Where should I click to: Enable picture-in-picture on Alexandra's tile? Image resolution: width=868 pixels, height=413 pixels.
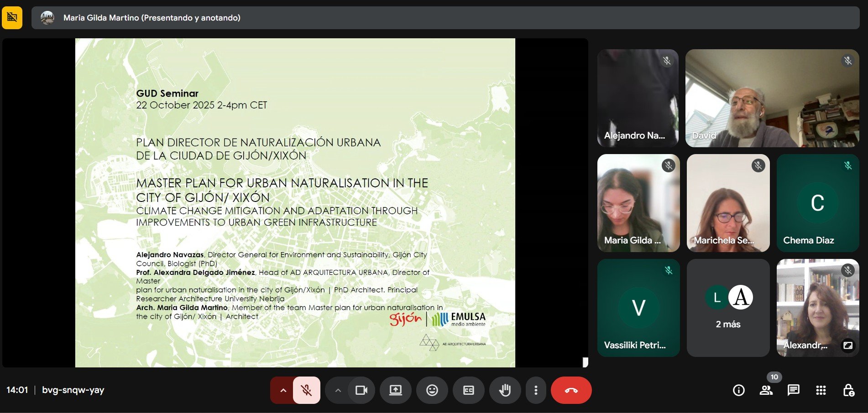coord(848,346)
